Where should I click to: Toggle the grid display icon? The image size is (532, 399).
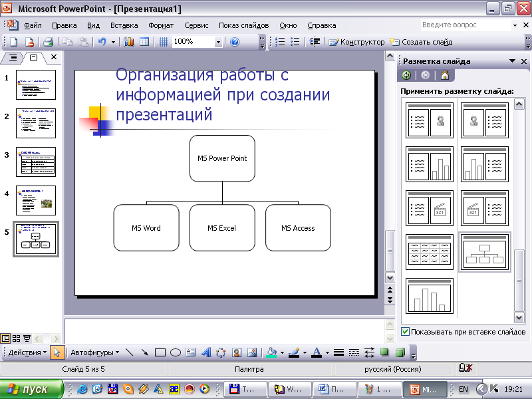coord(164,42)
